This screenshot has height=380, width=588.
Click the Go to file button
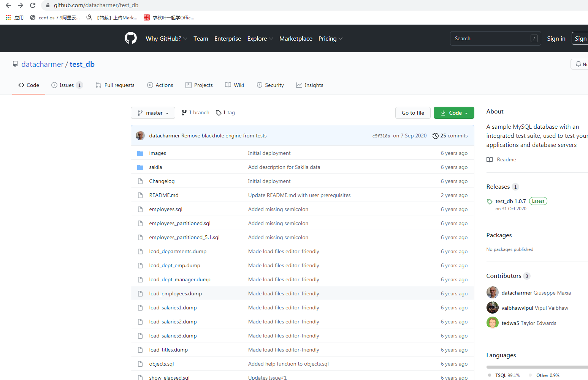pos(413,113)
